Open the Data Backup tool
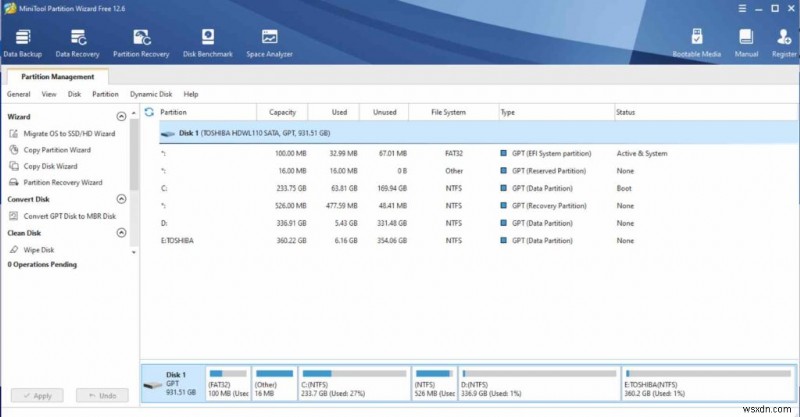800x417 pixels. coord(22,42)
